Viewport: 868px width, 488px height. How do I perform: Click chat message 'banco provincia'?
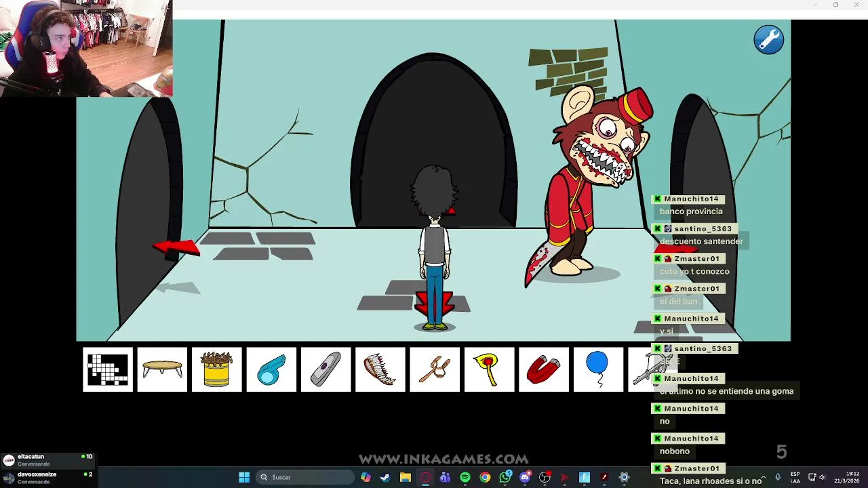click(x=691, y=211)
